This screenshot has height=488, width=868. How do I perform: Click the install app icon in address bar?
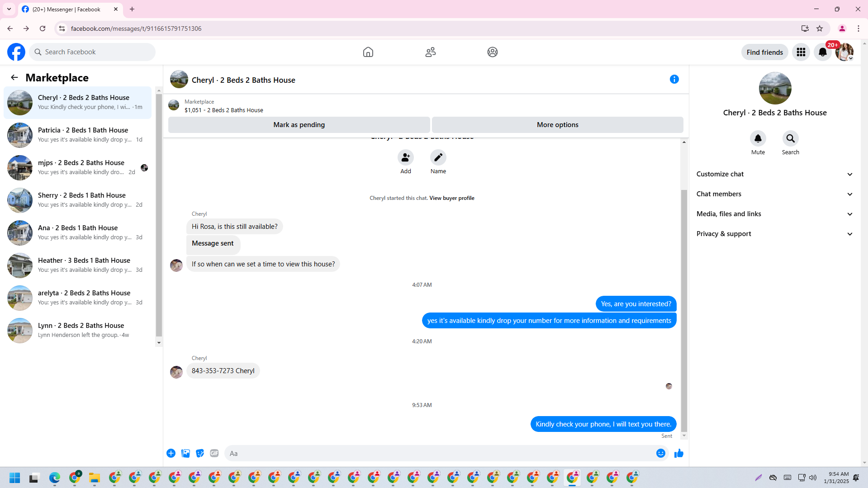(805, 28)
